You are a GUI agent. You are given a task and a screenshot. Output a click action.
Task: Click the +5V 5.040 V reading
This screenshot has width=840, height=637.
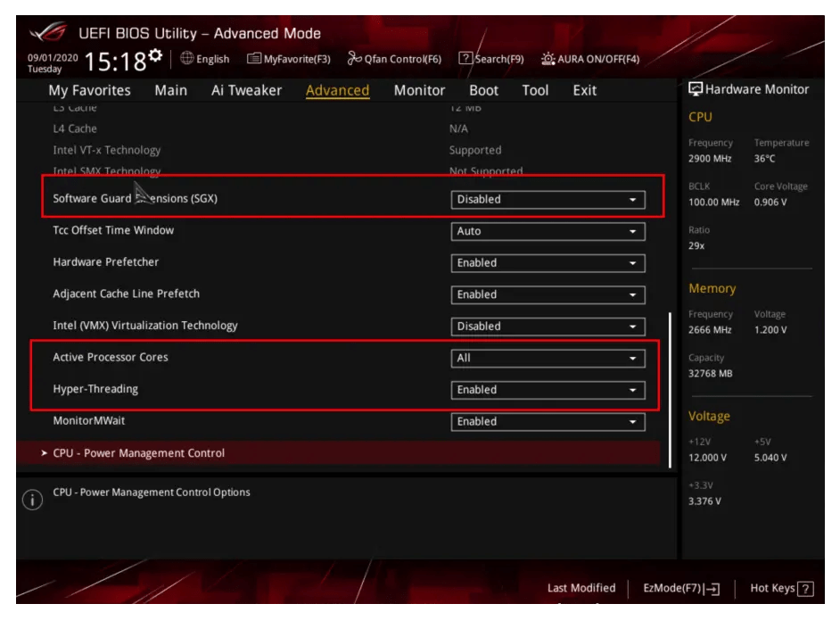coord(770,458)
